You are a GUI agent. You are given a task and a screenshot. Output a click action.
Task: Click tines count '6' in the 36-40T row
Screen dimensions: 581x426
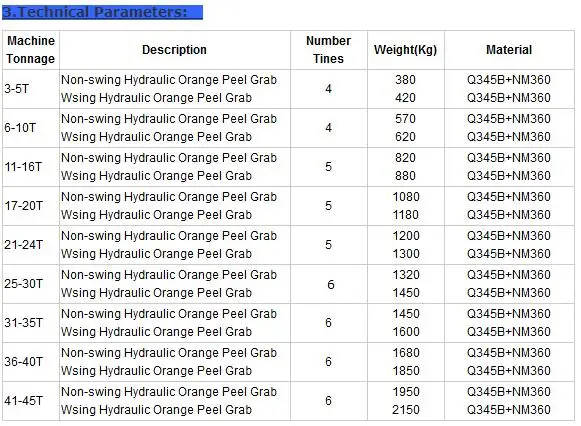tap(328, 362)
